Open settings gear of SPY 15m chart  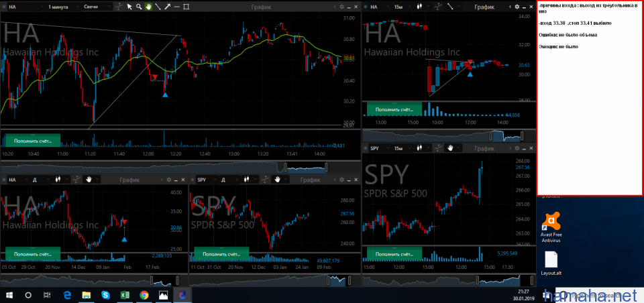point(517,148)
